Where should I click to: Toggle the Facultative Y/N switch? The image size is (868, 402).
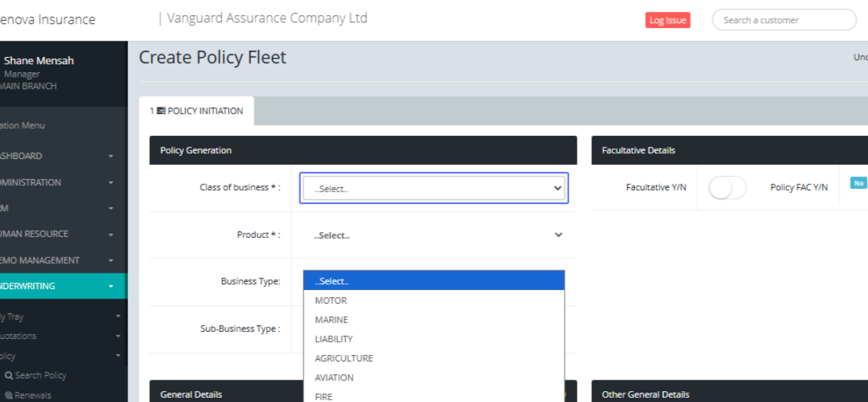click(727, 188)
